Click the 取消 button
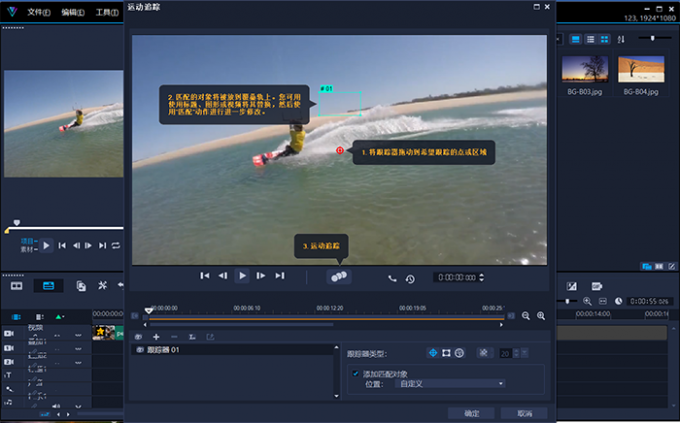The width and height of the screenshot is (680, 423). click(x=525, y=413)
